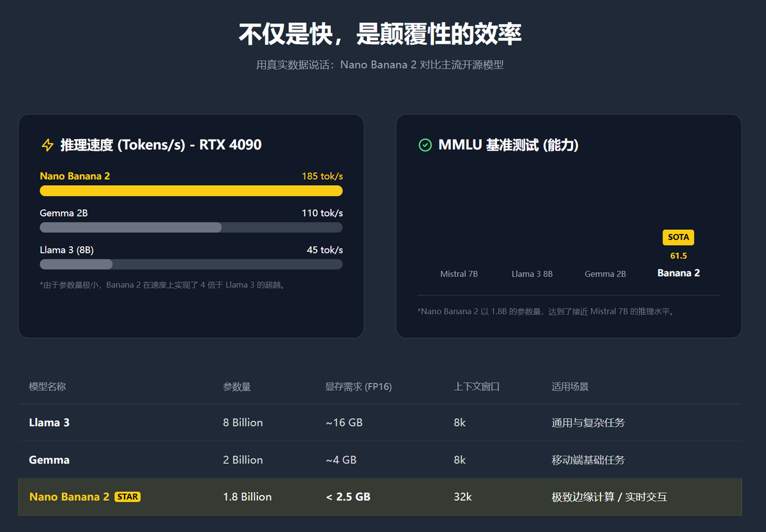
Task: Click the subtitle 用真实数据说话
Action: coord(380,65)
